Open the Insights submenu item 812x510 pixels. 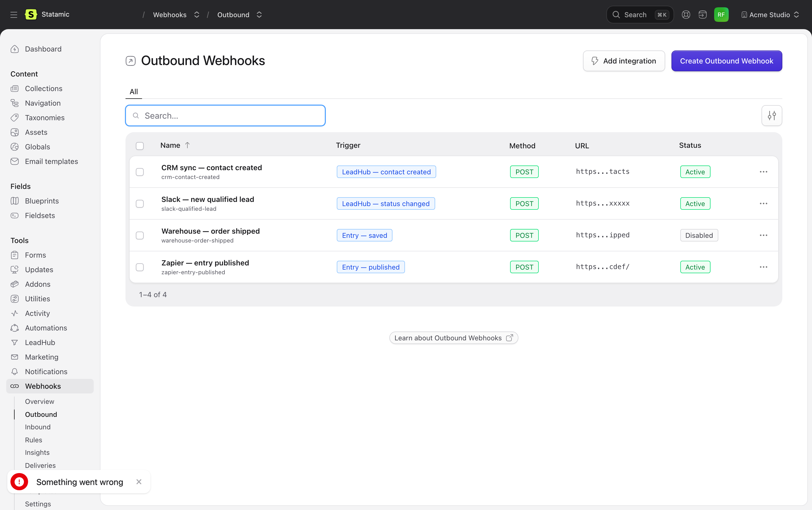(x=37, y=452)
